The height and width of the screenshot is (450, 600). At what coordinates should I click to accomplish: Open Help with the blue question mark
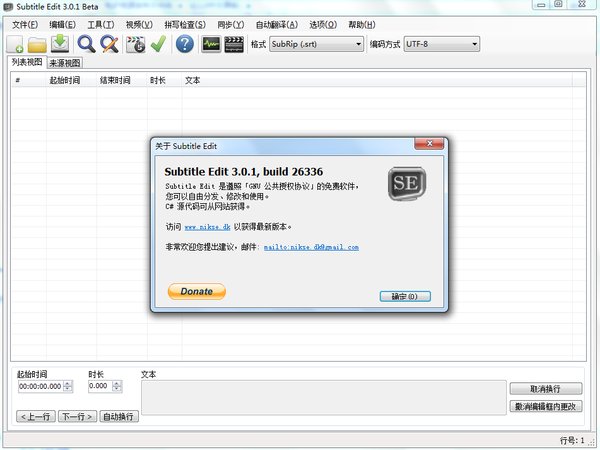point(185,44)
